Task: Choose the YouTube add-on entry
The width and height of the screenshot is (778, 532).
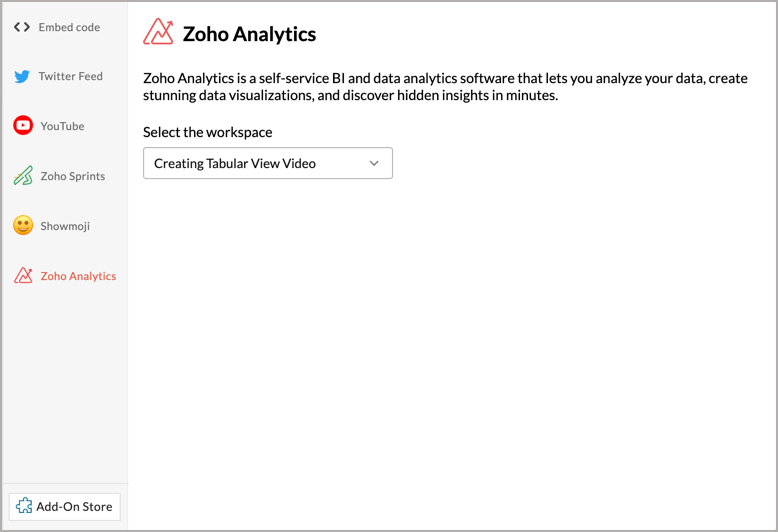Action: (49, 126)
